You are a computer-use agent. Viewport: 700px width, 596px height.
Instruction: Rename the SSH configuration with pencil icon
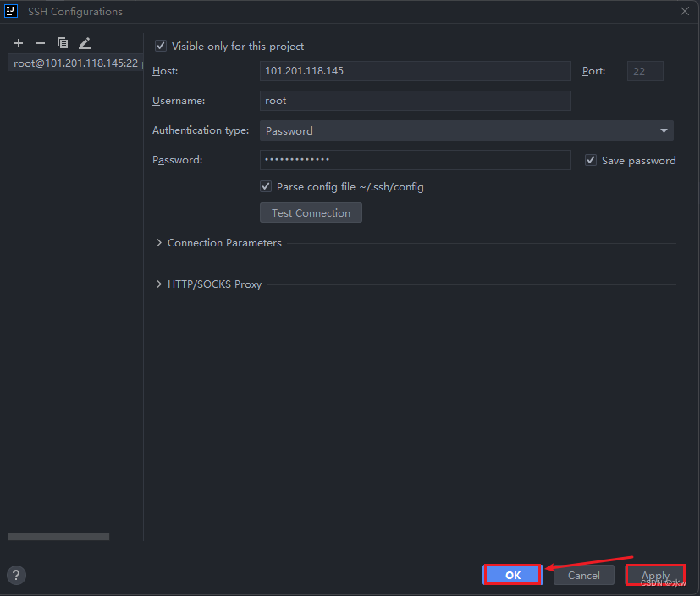[x=84, y=42]
